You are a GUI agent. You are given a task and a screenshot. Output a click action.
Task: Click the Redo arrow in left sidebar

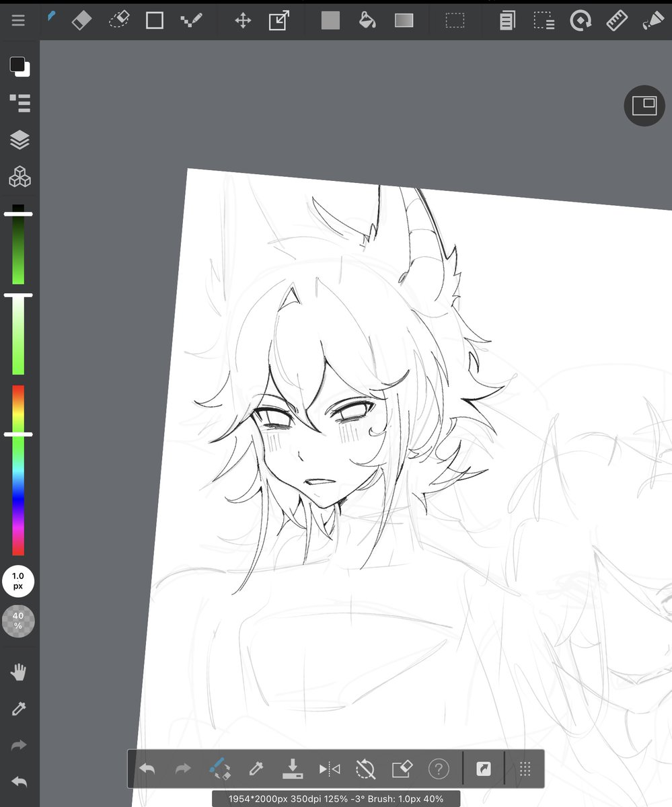coord(20,745)
